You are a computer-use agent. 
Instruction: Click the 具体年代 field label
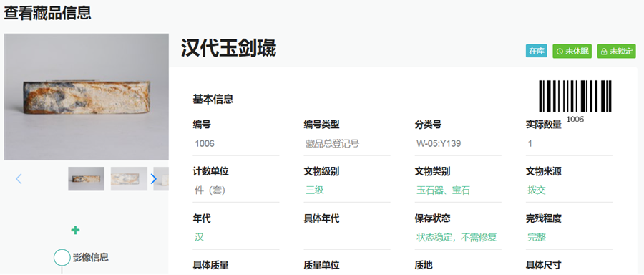coord(321,218)
